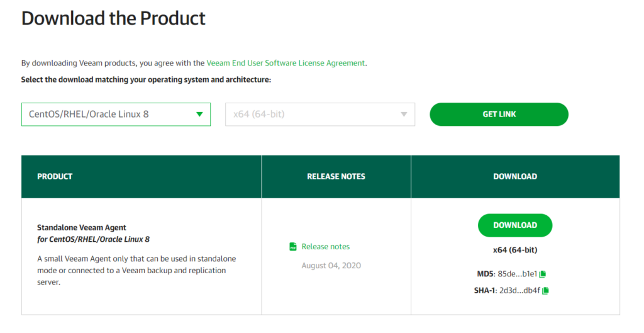Click the DOWNLOAD column header

tap(515, 176)
